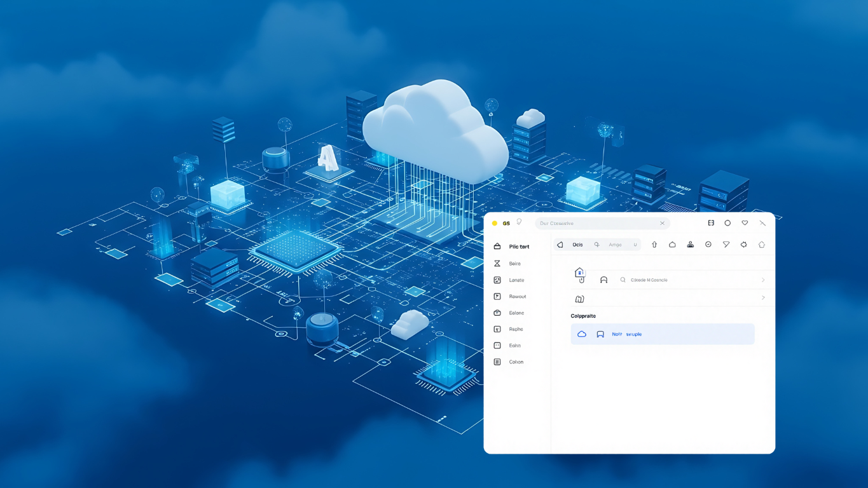868x488 pixels.
Task: Click the blue cloud icon in highlighted row
Action: click(x=582, y=334)
